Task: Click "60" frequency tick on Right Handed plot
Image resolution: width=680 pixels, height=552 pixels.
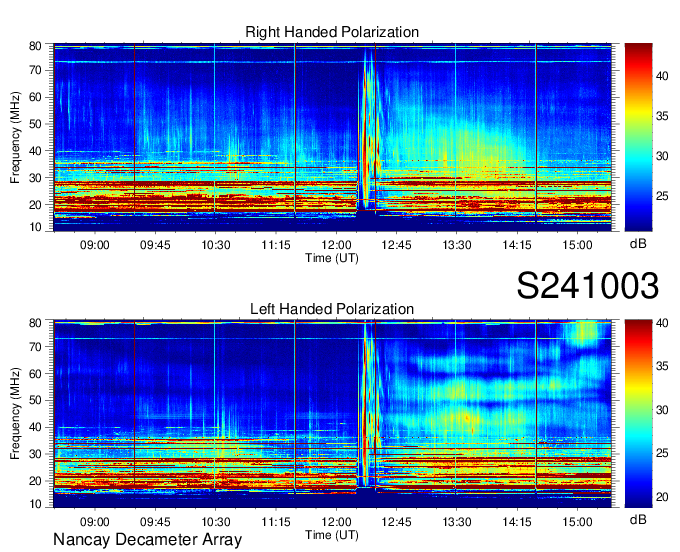Action: [x=35, y=97]
